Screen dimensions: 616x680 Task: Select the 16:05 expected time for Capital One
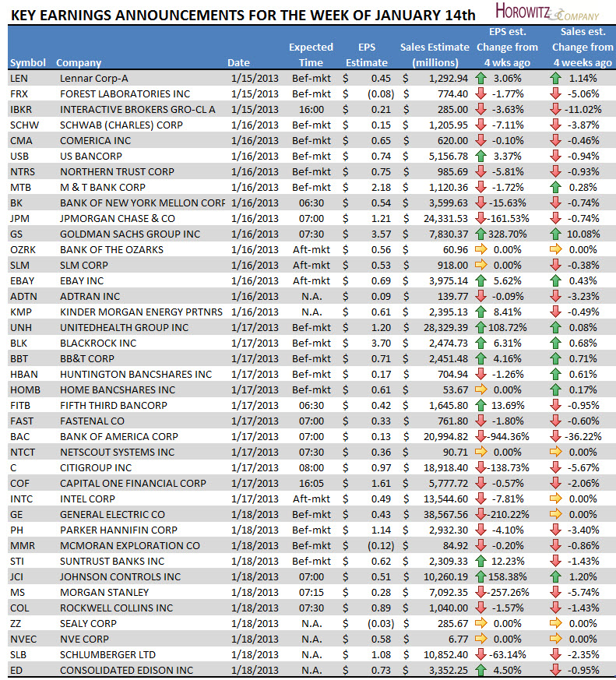click(312, 484)
